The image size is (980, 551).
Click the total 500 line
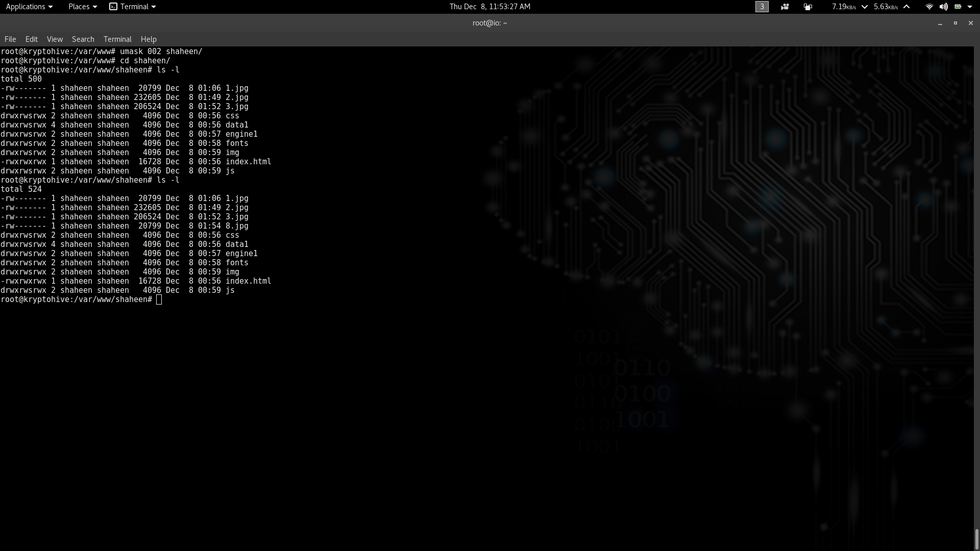(x=21, y=79)
